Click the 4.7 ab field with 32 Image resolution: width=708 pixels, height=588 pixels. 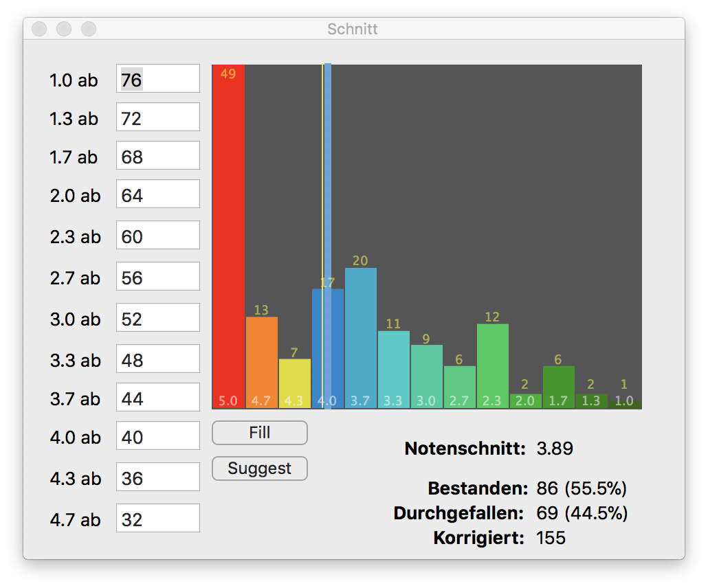[158, 518]
